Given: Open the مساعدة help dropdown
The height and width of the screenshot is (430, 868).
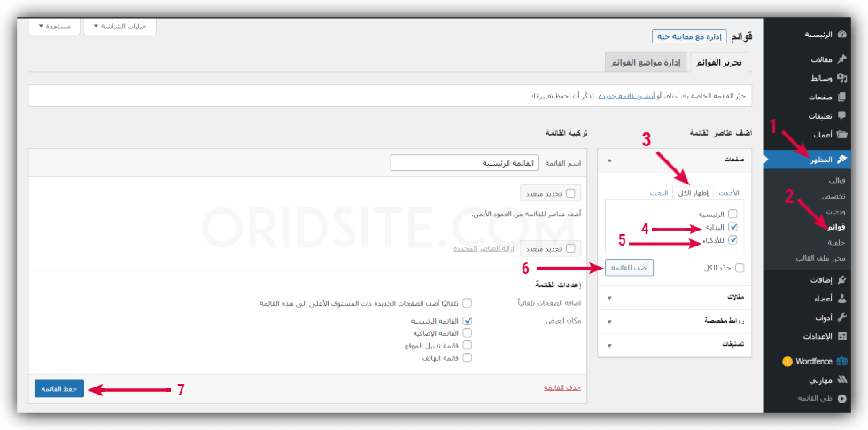Looking at the screenshot, I should point(54,26).
